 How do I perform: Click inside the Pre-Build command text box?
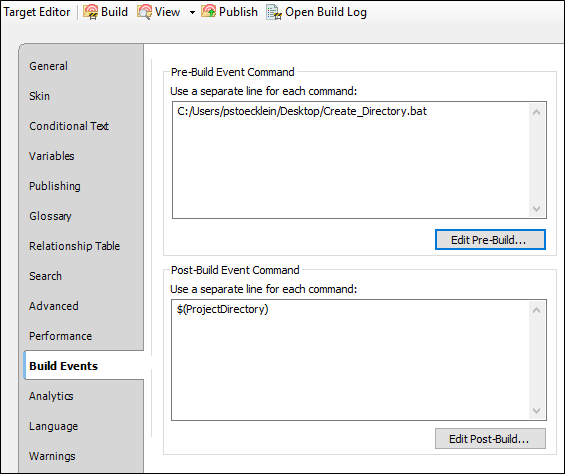pyautogui.click(x=351, y=160)
